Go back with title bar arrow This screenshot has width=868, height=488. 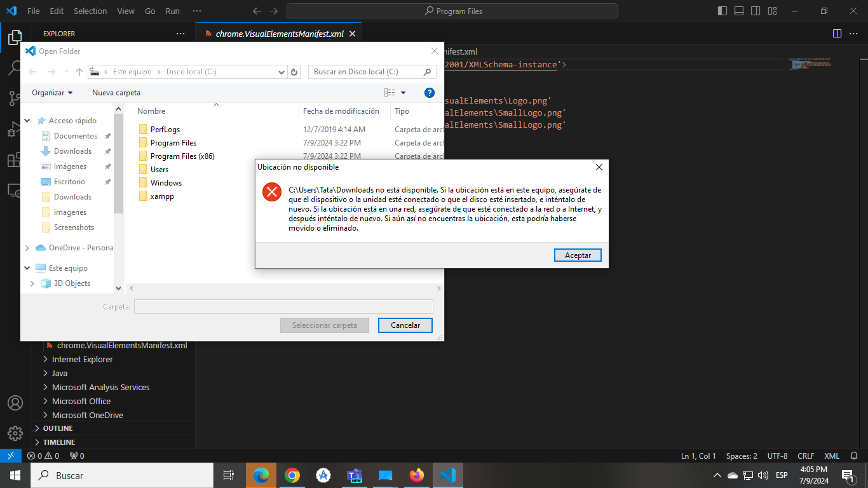257,11
